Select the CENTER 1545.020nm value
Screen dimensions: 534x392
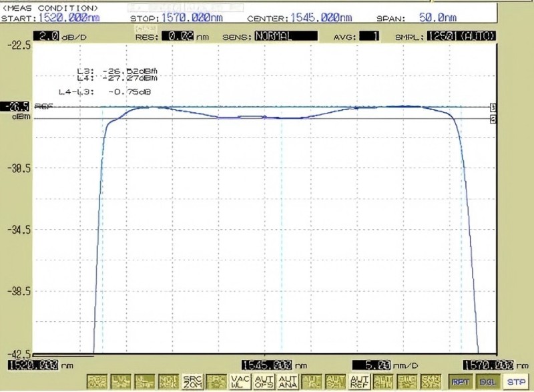(x=321, y=18)
